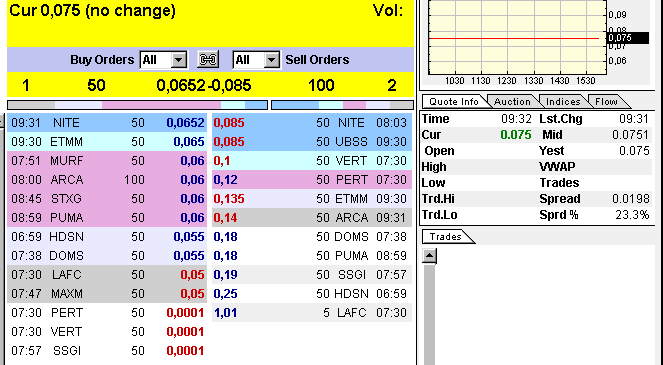
Task: Click the Sprd % value 23.3%
Action: (x=632, y=215)
